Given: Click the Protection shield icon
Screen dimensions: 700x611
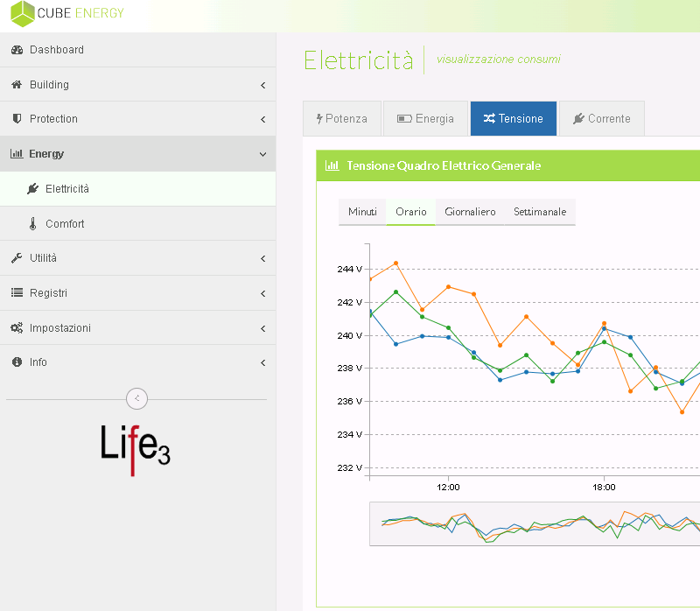Looking at the screenshot, I should coord(17,119).
